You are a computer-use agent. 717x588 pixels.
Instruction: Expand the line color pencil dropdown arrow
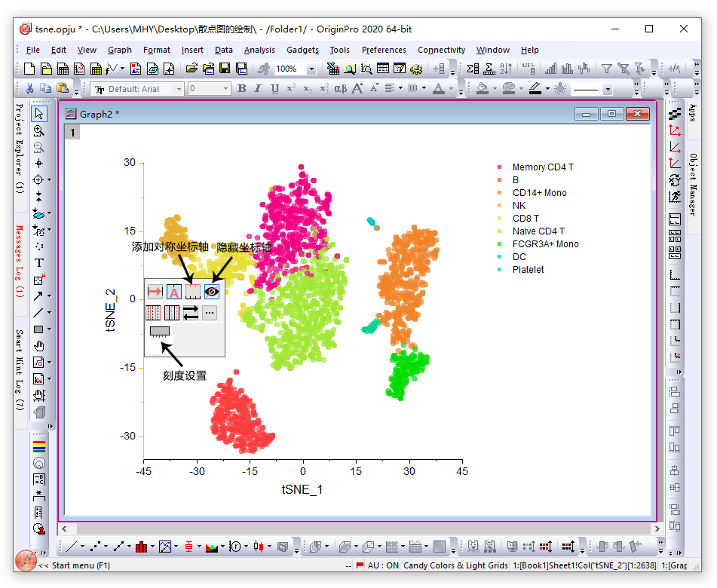(547, 89)
